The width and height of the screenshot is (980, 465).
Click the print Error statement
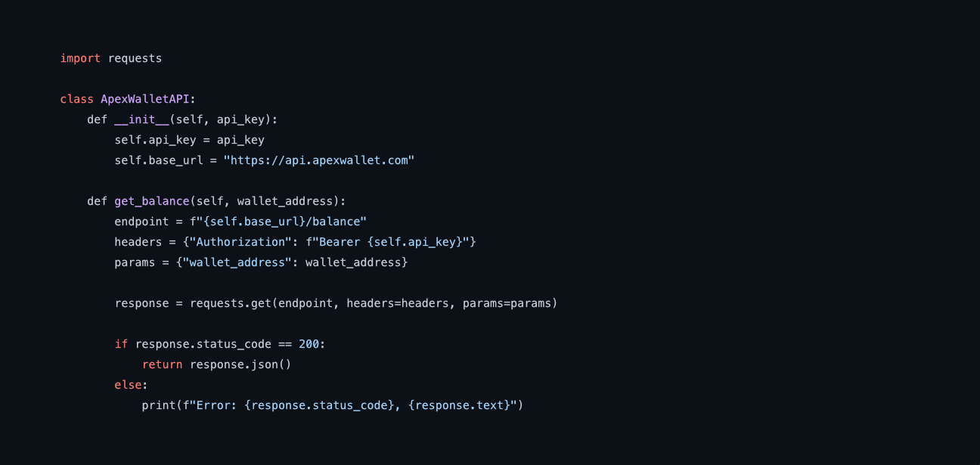(x=333, y=405)
